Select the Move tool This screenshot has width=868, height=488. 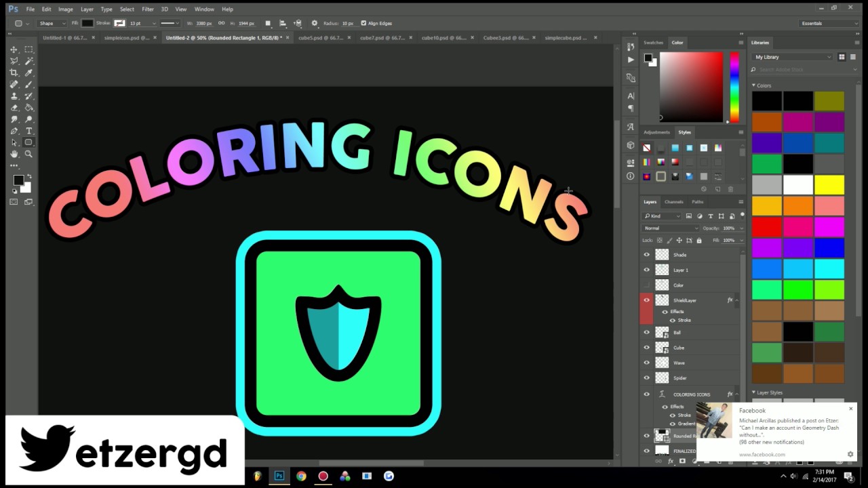click(14, 49)
